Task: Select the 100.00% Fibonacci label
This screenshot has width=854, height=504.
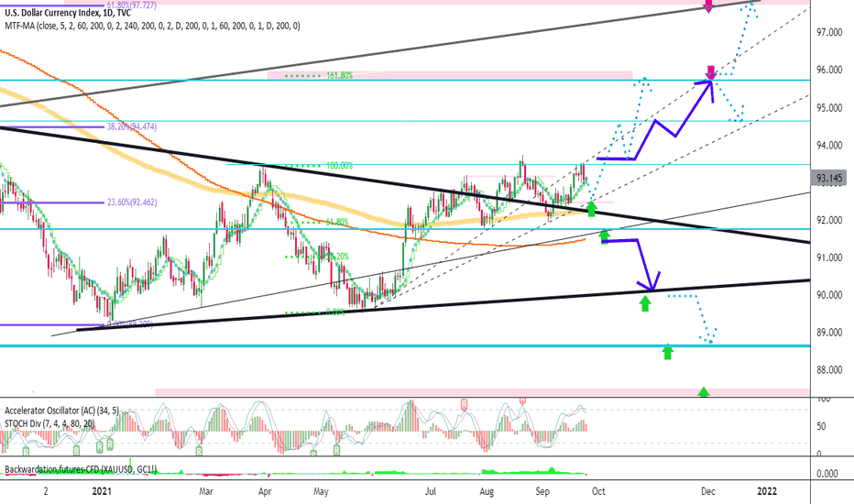Action: [x=339, y=166]
